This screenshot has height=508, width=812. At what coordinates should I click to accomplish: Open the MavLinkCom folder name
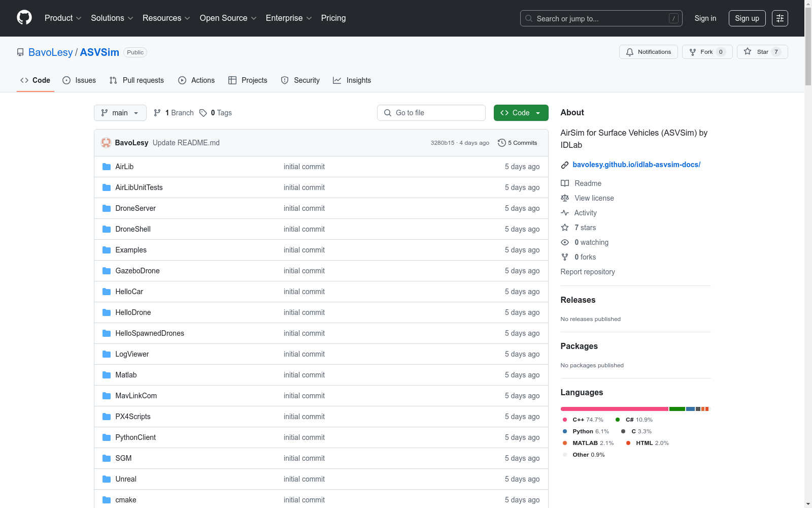click(136, 396)
